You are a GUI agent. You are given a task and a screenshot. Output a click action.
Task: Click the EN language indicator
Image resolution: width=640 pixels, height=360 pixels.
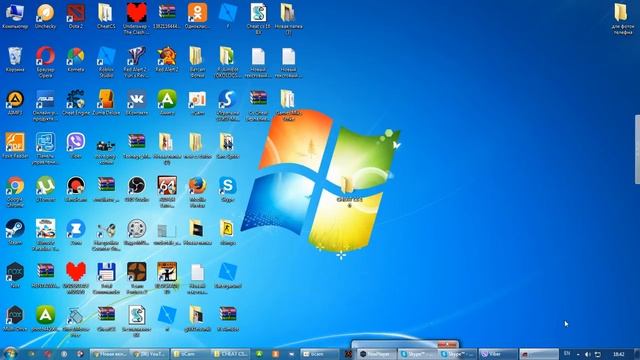(x=567, y=353)
